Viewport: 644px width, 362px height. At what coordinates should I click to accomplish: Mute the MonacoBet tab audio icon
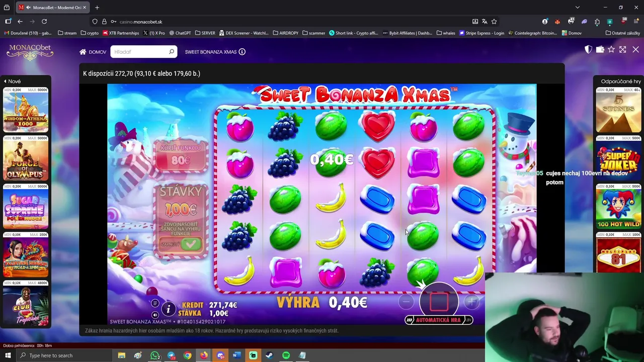tap(29, 8)
